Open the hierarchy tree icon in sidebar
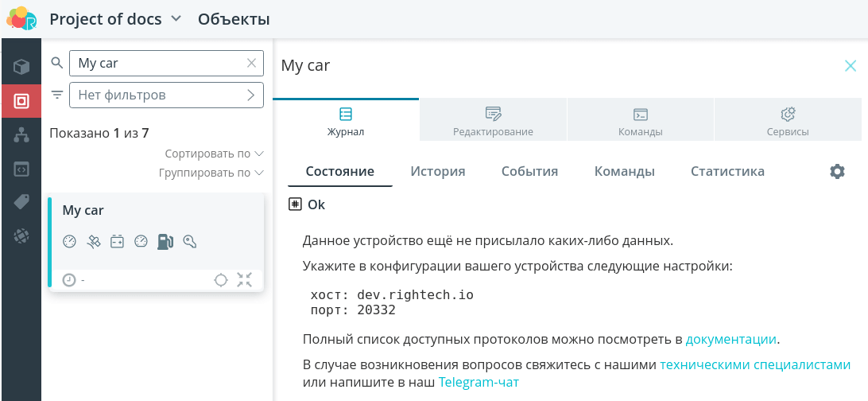This screenshot has height=401, width=868. pos(21,135)
